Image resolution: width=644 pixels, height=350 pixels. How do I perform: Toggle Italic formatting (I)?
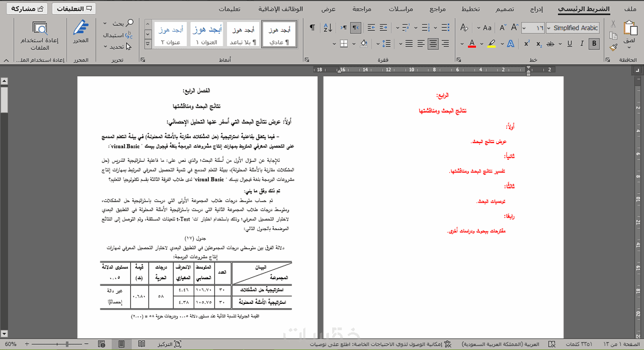click(582, 43)
